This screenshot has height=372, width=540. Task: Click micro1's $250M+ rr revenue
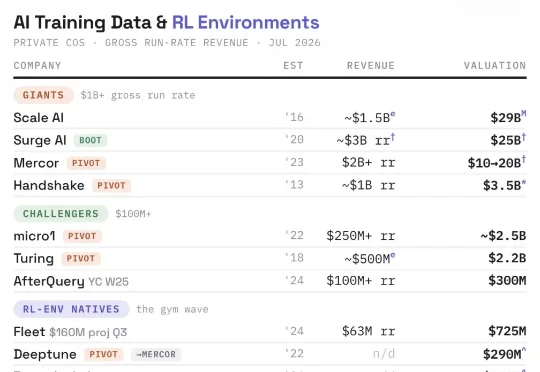click(361, 236)
